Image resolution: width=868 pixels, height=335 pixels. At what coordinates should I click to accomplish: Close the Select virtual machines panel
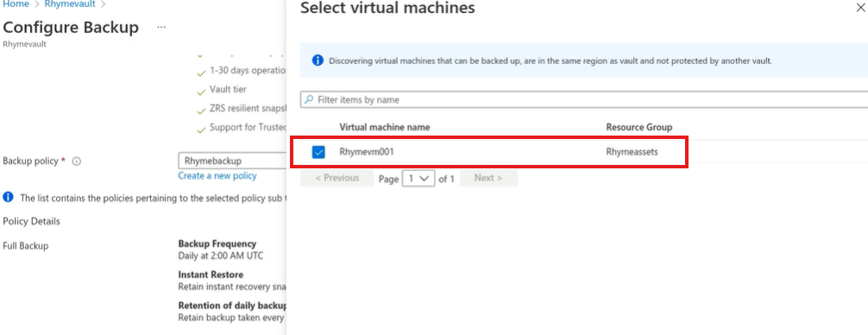coord(861,9)
